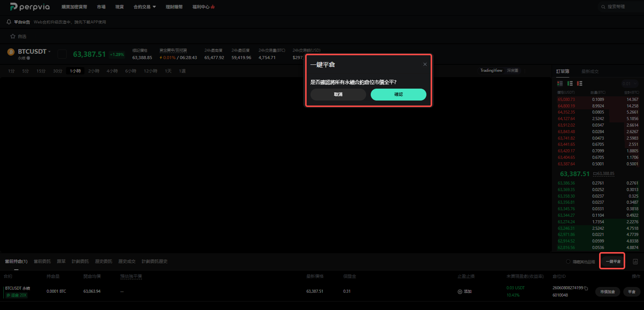
Task: Click 添加 under 止盈止損
Action: [467, 292]
